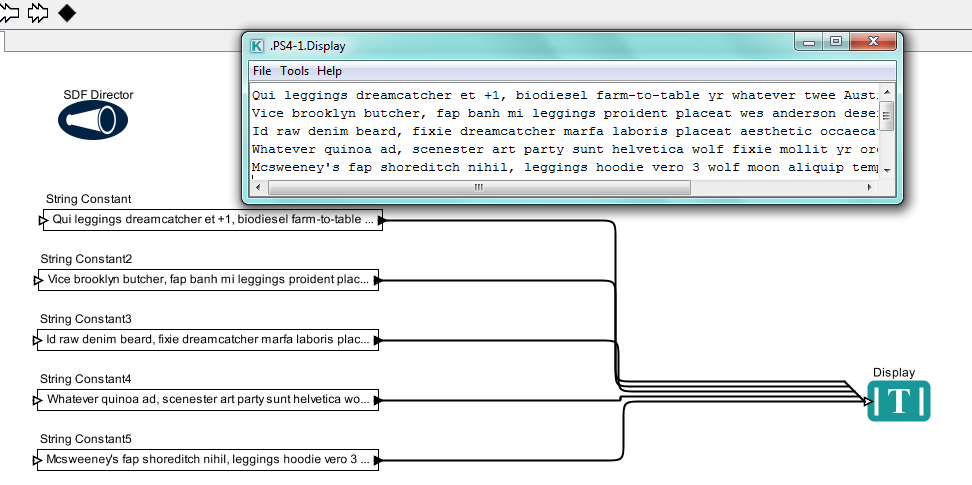Select the String Constant2 'Vice brooklyn butcher' box
This screenshot has height=485, width=972.
208,281
